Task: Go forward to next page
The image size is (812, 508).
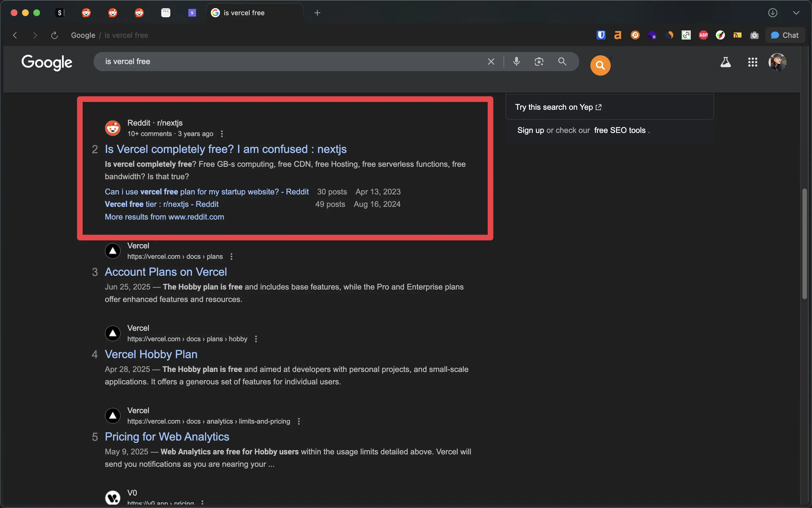Action: (35, 35)
